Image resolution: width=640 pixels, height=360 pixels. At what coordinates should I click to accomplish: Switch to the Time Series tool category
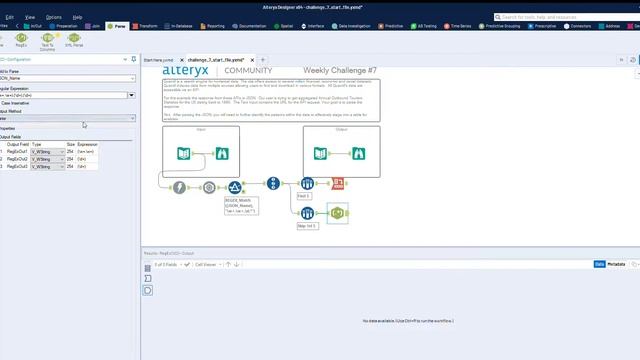[457, 26]
